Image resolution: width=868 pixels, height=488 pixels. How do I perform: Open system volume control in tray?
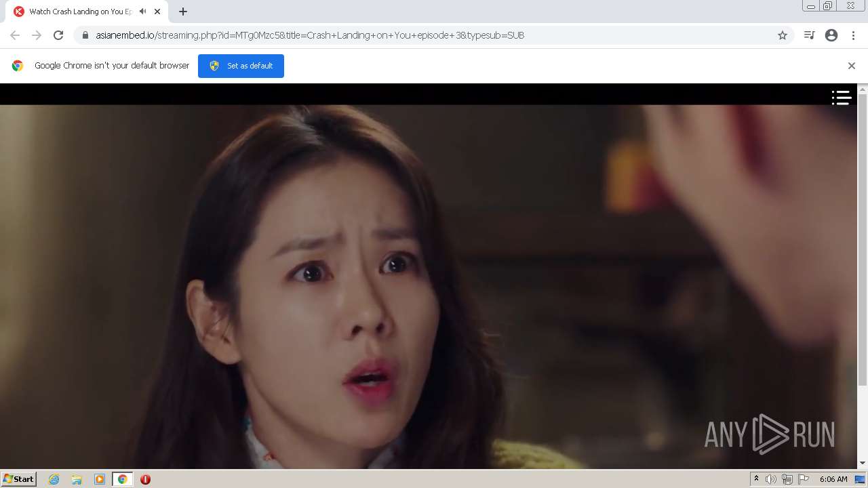tap(771, 479)
